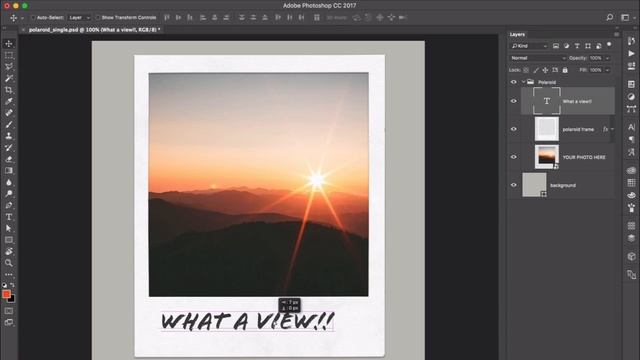Select the Path Selection tool
This screenshot has width=640, height=360.
pos(9,228)
